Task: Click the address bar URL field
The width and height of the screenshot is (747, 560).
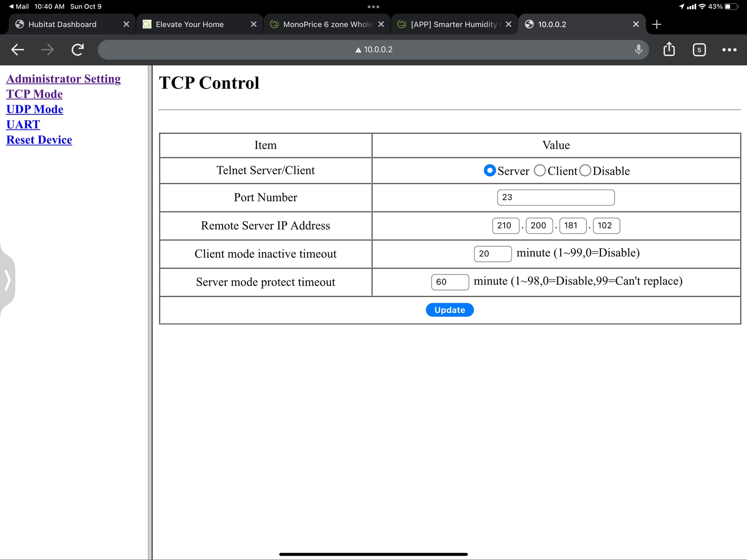Action: 373,49
